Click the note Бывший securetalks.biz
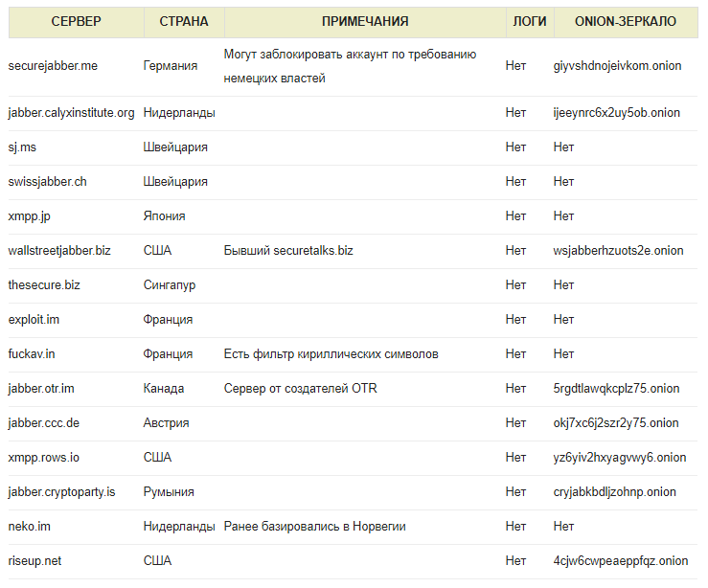 click(288, 251)
